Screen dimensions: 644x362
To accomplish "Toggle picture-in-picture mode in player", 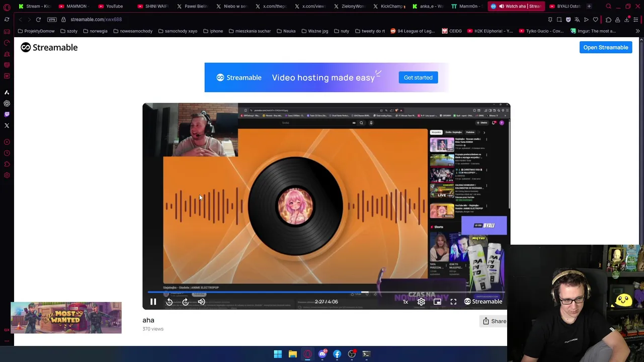I will pyautogui.click(x=437, y=302).
